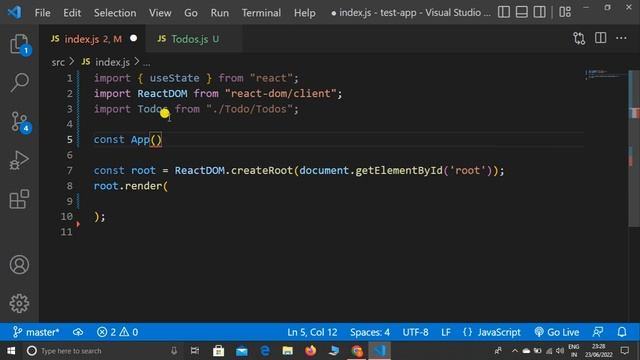Open the Accounts menu
The image size is (640, 360).
click(x=19, y=264)
